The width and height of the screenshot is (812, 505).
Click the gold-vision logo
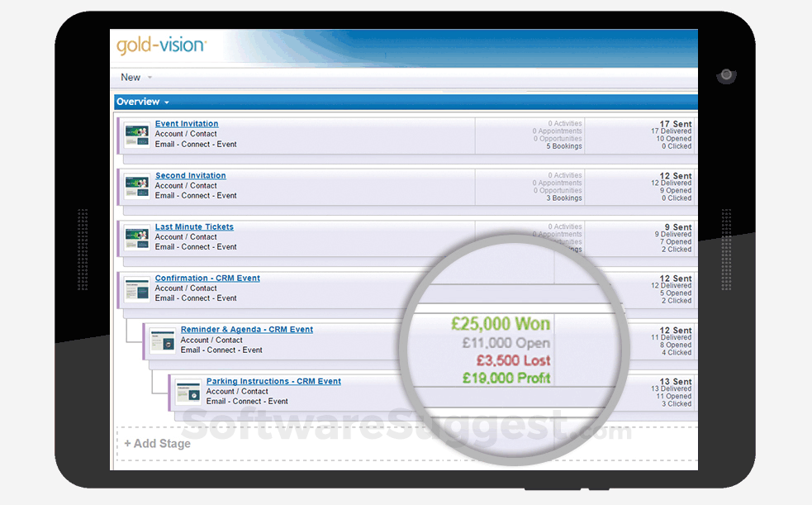159,45
